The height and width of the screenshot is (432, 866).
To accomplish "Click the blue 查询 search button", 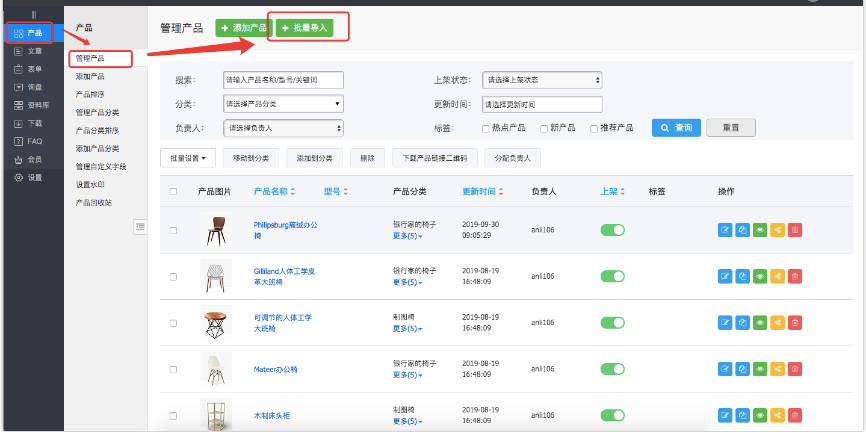I will (676, 128).
